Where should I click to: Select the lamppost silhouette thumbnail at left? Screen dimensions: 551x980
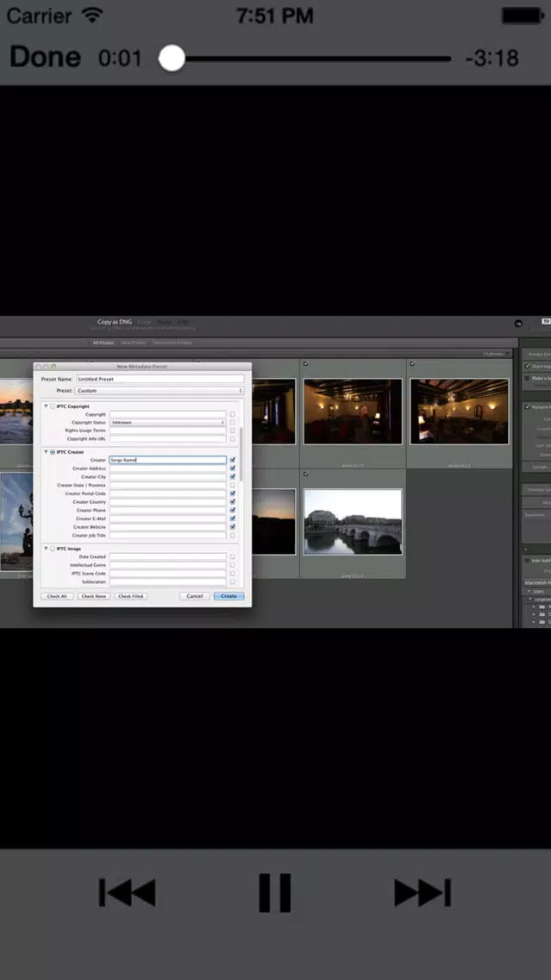coord(16,522)
